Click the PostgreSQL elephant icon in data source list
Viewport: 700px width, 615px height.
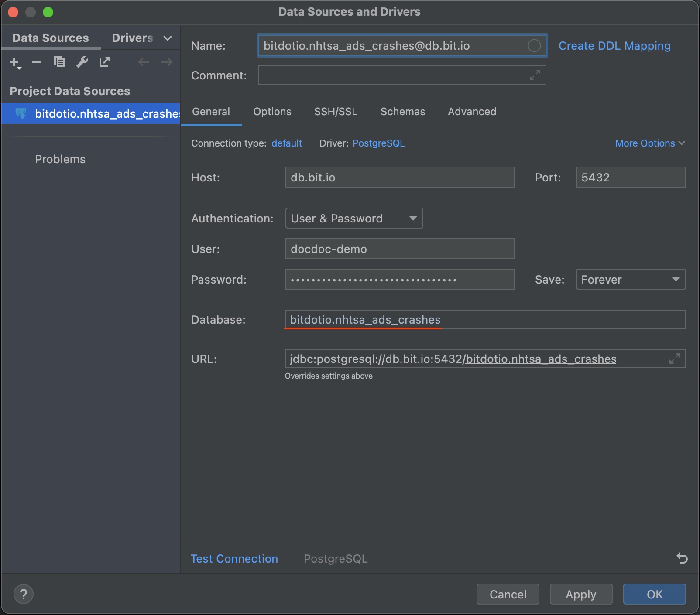point(21,113)
